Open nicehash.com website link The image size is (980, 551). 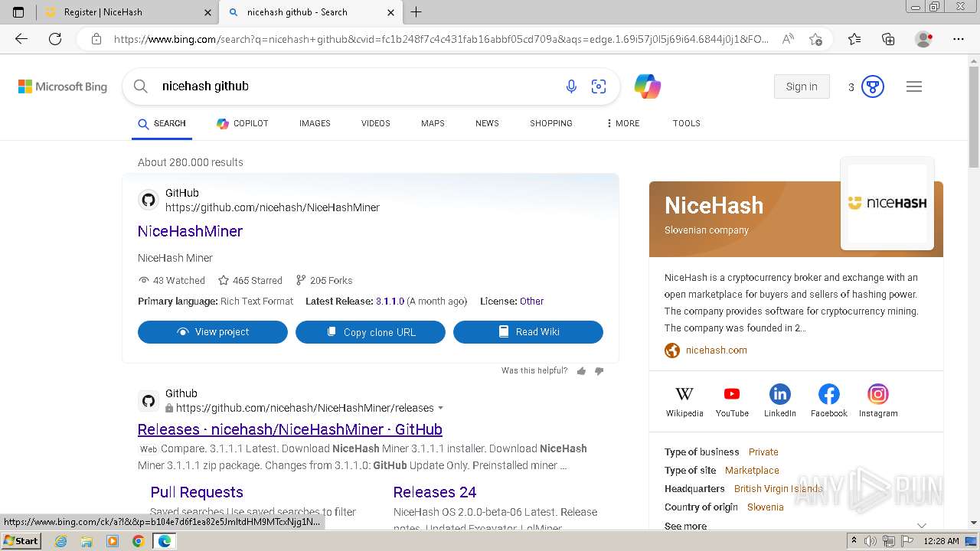pos(717,350)
